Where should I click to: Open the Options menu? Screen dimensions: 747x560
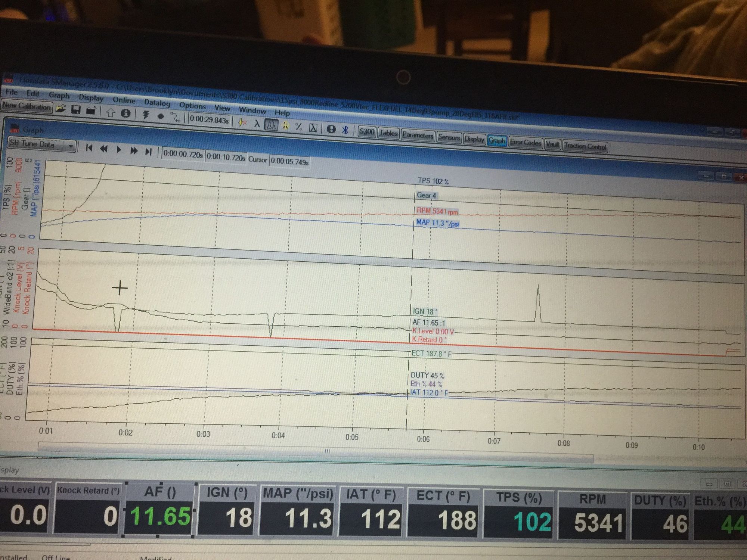point(192,105)
